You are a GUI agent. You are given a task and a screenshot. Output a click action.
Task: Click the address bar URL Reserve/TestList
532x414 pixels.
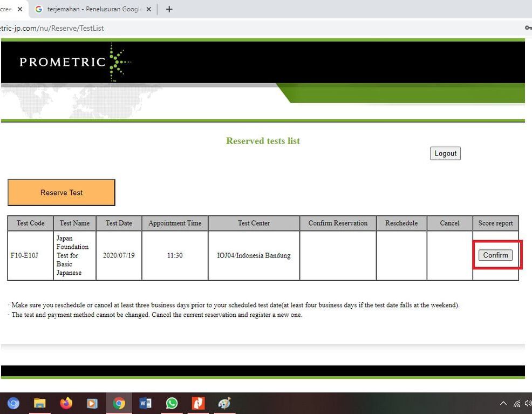52,28
